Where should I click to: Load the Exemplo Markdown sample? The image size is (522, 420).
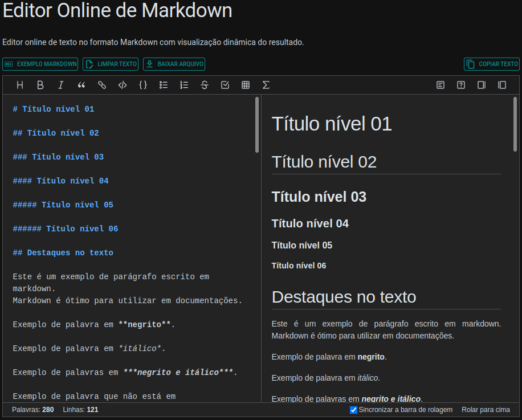[40, 64]
